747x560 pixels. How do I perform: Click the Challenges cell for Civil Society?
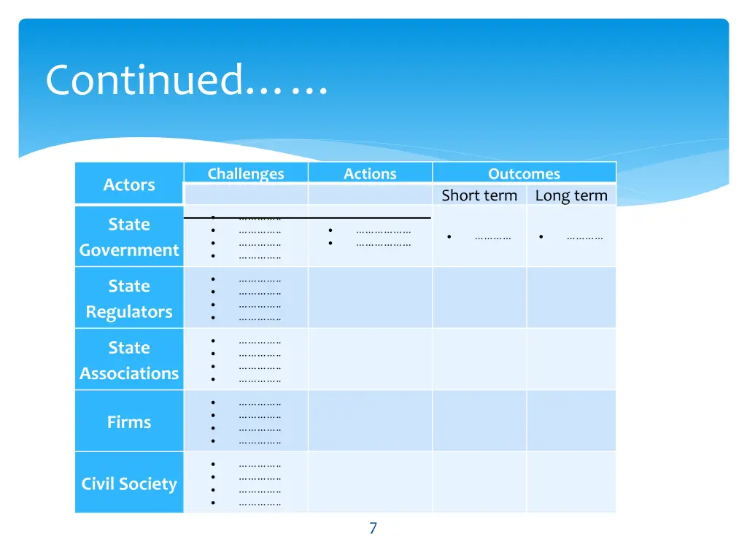point(246,483)
